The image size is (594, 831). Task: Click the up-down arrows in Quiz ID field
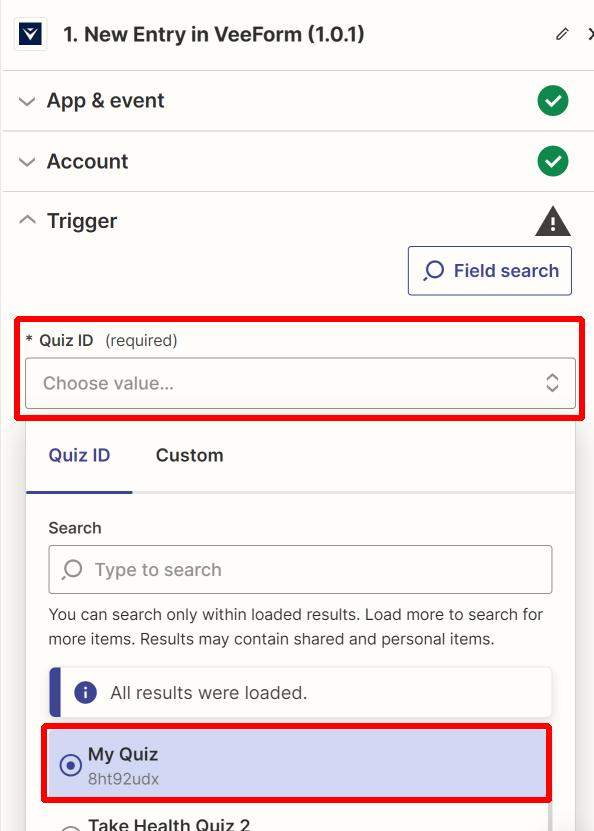click(552, 383)
